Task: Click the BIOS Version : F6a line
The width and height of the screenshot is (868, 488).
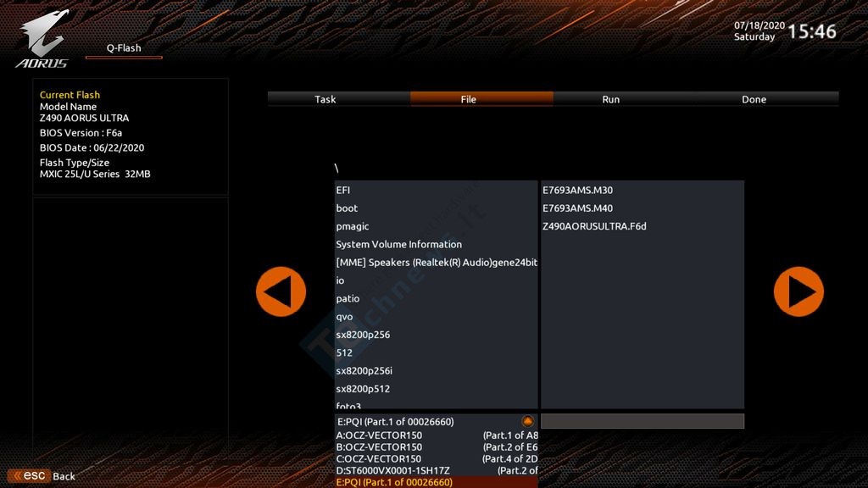Action: 81,133
